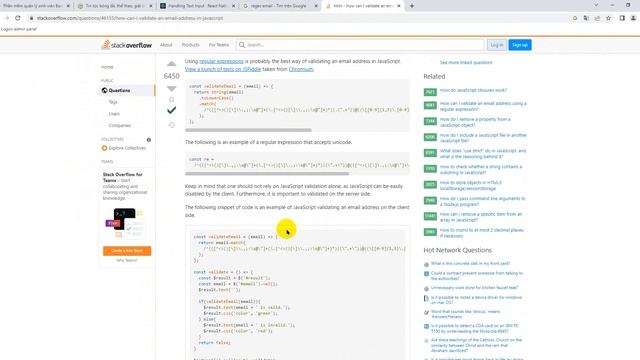Click the Sign up button

(x=520, y=45)
